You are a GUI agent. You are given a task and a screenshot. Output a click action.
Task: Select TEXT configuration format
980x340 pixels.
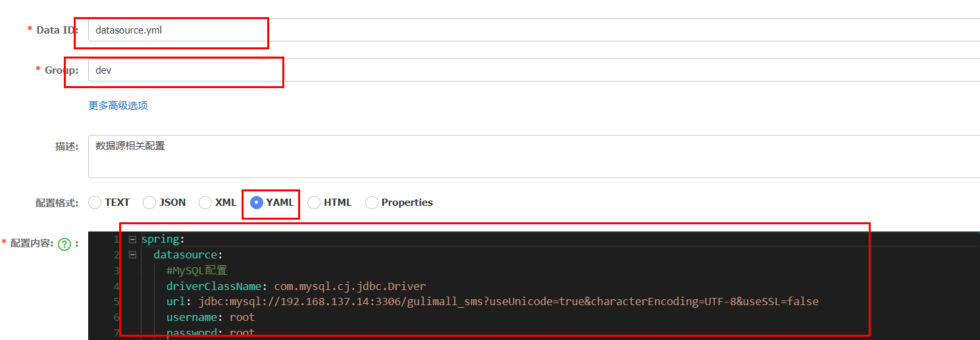(x=109, y=203)
